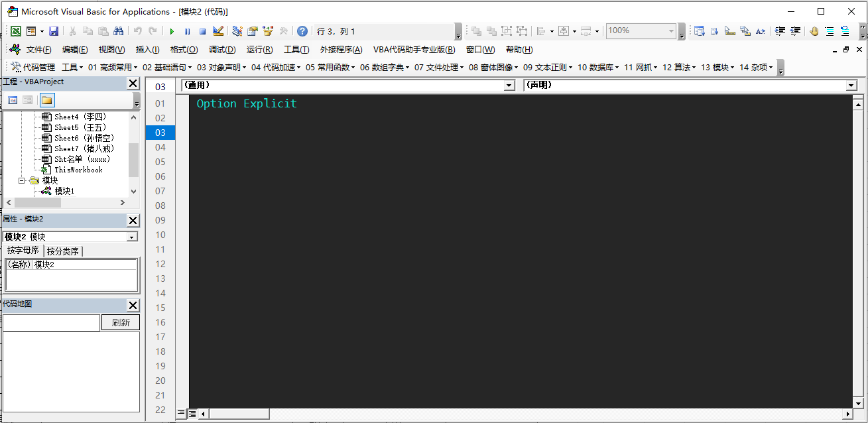This screenshot has width=868, height=423.
Task: Click the 刷新 button in 代码地图
Action: [x=121, y=323]
